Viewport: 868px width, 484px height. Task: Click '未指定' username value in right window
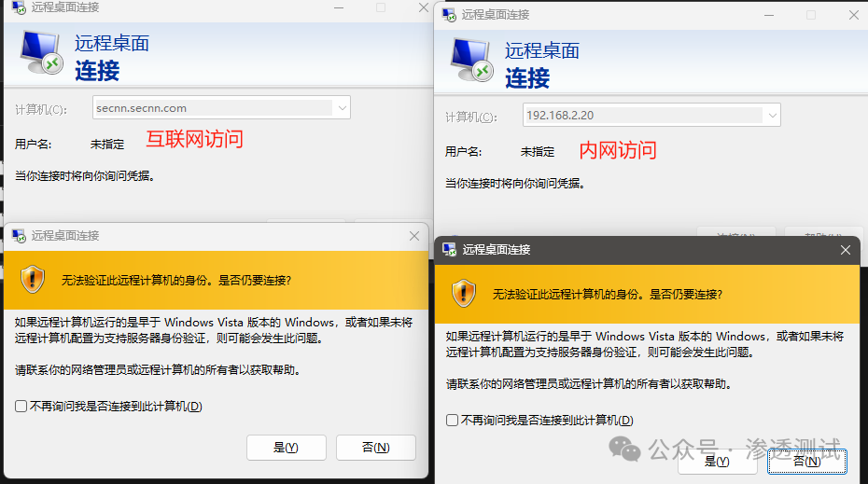coord(538,152)
